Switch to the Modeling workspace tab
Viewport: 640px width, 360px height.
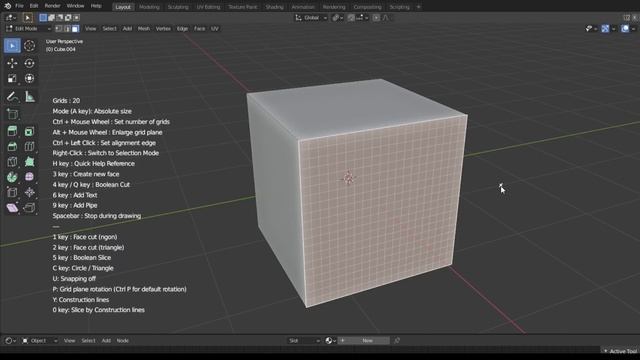click(x=149, y=7)
